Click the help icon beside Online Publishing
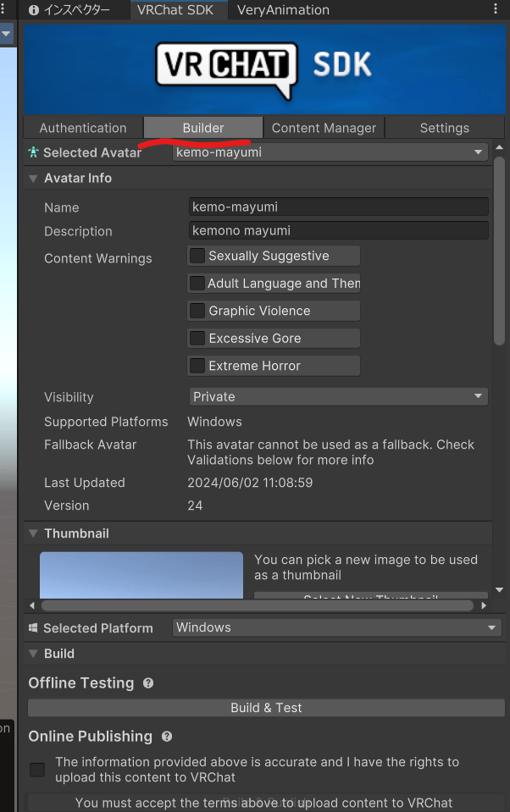 [x=167, y=737]
